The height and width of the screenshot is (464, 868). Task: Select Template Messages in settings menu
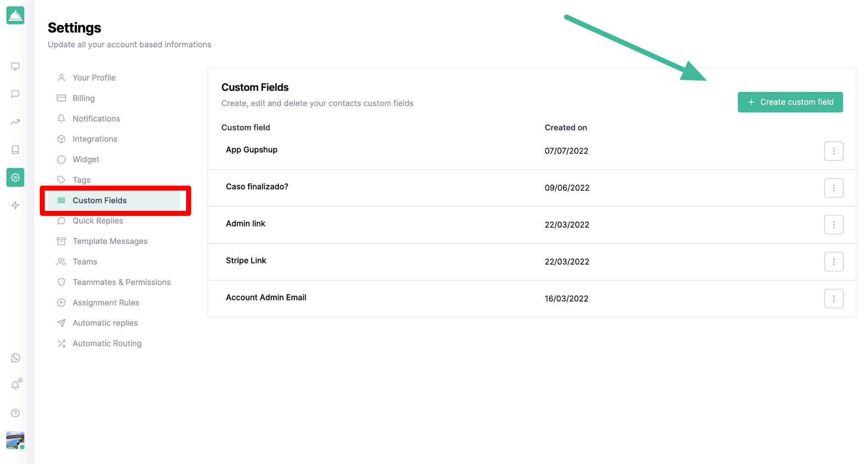click(x=110, y=241)
